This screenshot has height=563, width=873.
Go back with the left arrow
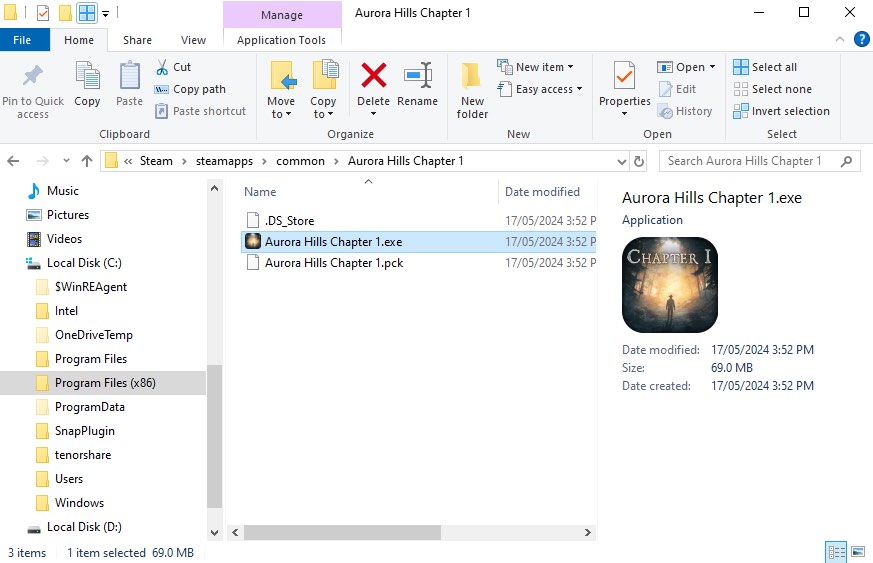coord(13,161)
